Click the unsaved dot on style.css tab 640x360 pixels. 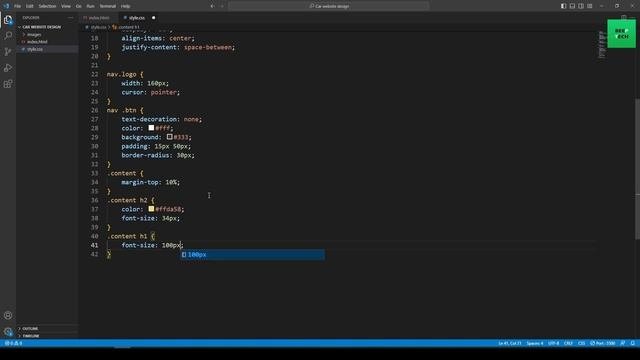(153, 18)
